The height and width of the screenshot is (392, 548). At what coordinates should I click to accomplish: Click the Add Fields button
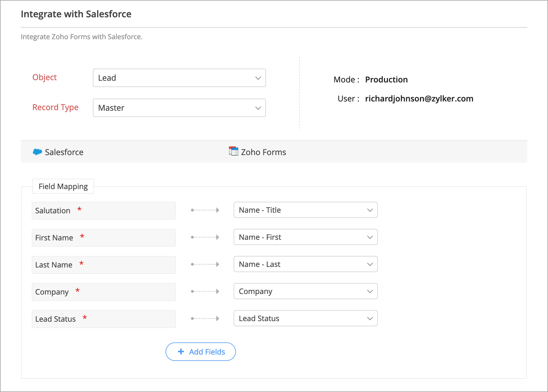[201, 352]
